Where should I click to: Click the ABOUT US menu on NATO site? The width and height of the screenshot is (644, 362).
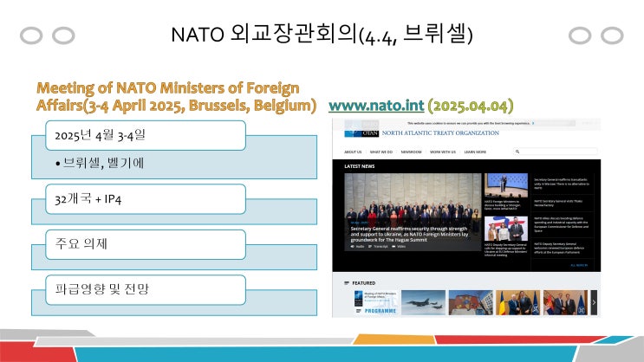pyautogui.click(x=353, y=152)
